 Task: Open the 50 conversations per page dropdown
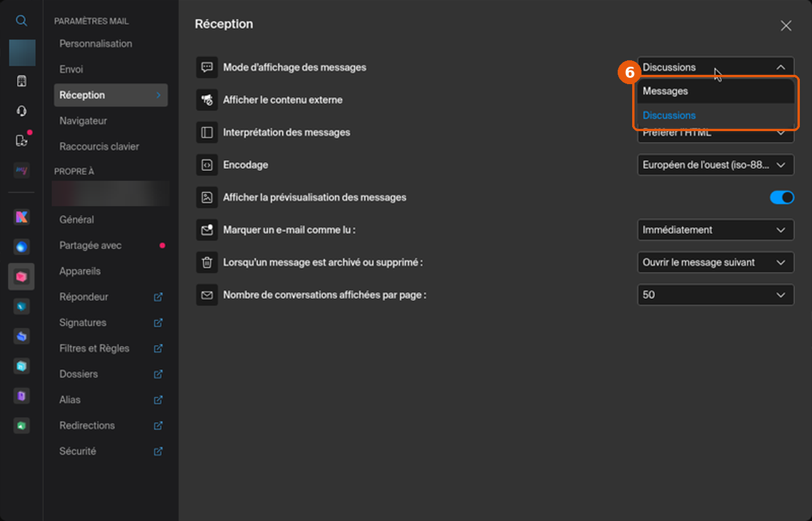pyautogui.click(x=716, y=295)
